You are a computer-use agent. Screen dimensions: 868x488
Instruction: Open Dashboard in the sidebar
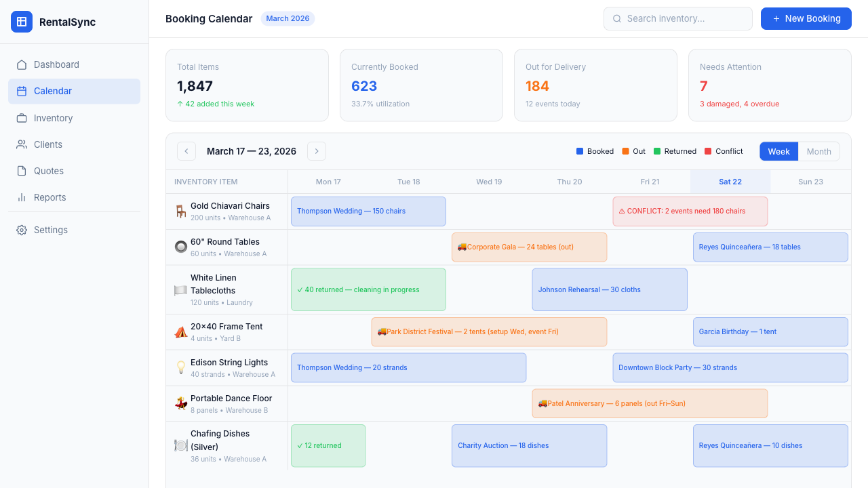point(74,64)
